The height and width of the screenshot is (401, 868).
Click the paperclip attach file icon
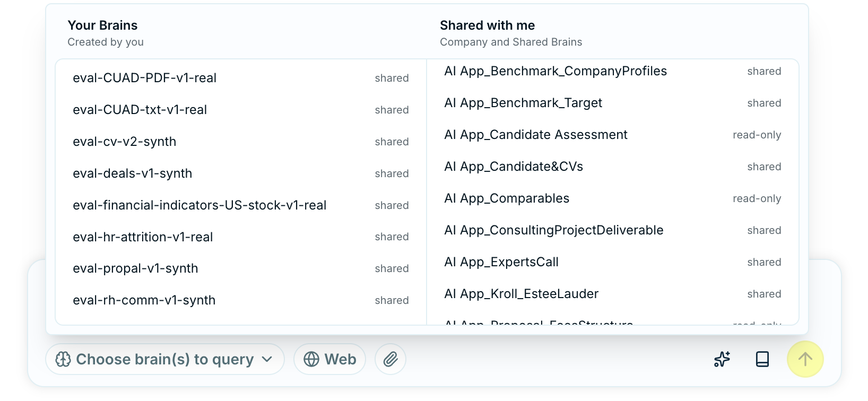[x=390, y=359]
